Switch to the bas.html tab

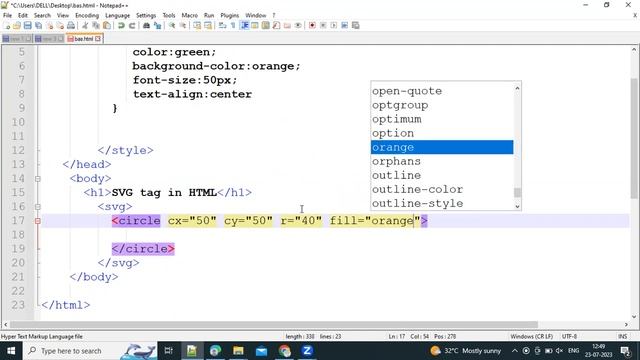coord(84,39)
